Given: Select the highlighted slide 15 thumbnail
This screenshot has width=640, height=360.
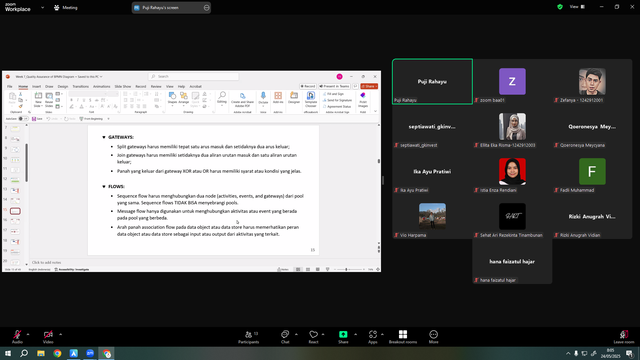Looking at the screenshot, I should 15,211.
